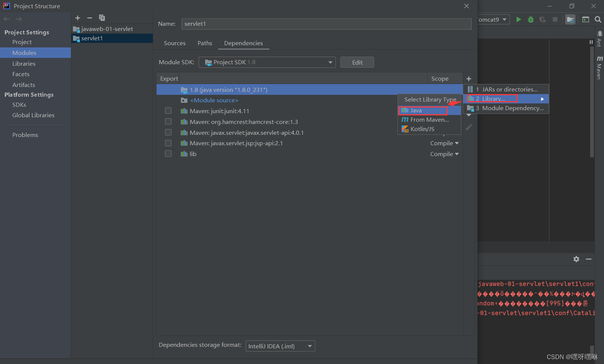
Task: Open the Module SDK dropdown
Action: [267, 62]
